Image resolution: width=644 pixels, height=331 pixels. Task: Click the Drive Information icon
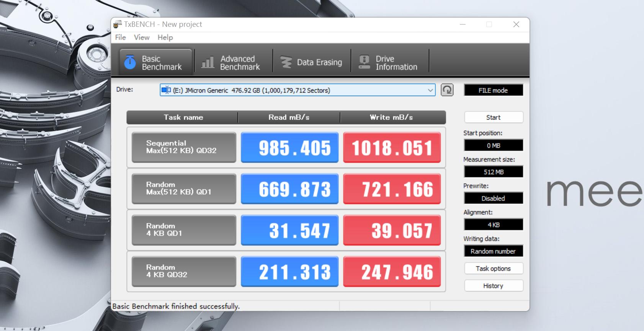point(364,62)
